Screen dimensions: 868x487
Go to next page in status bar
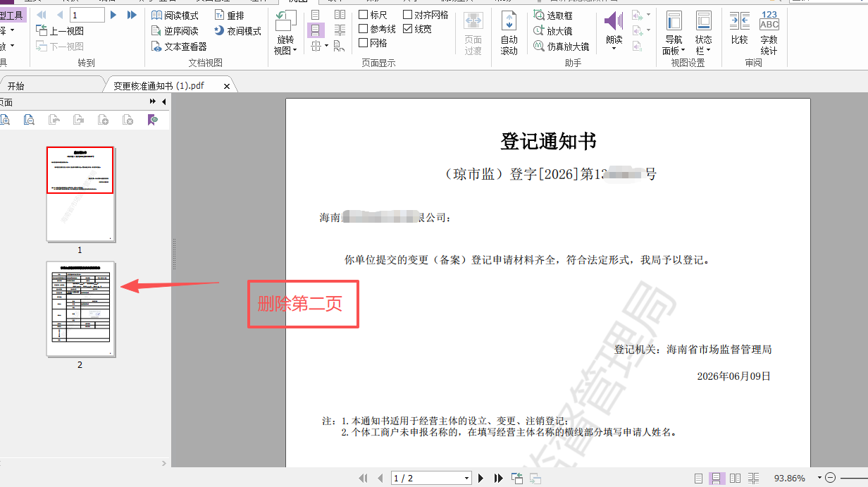pyautogui.click(x=481, y=478)
